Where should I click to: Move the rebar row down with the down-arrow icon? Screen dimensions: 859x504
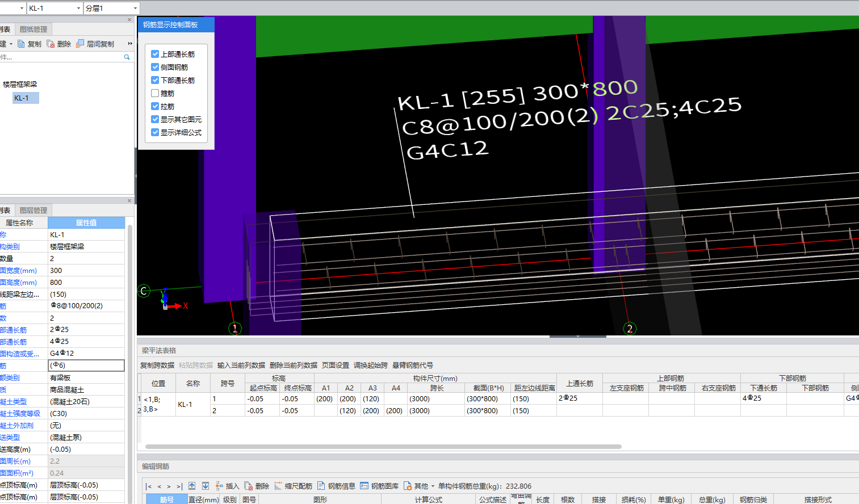206,486
